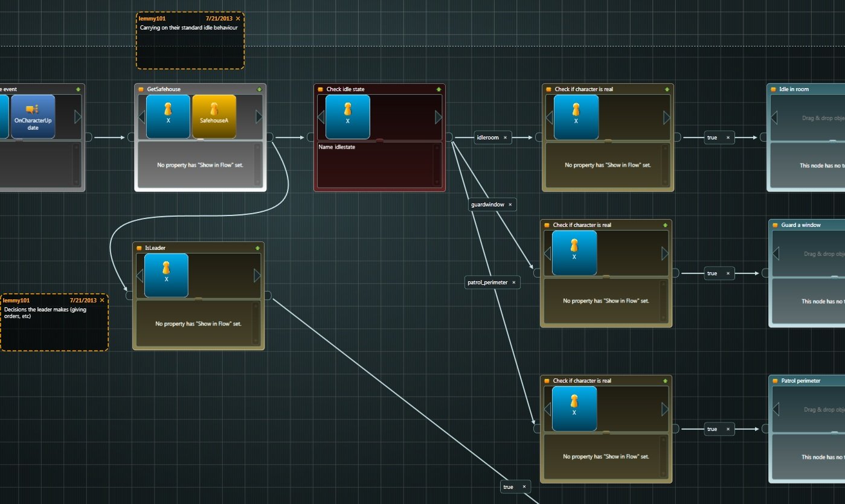Click the green arrow on Check idle state node

pos(439,89)
